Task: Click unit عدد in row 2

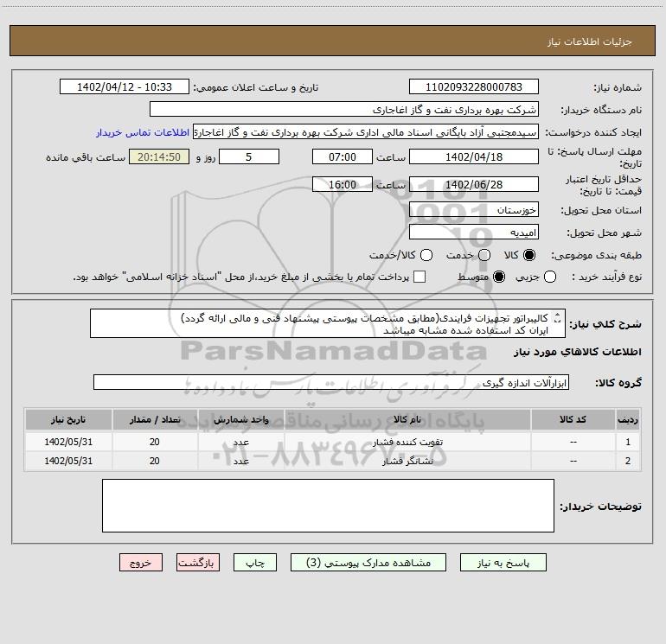Action: pos(240,461)
